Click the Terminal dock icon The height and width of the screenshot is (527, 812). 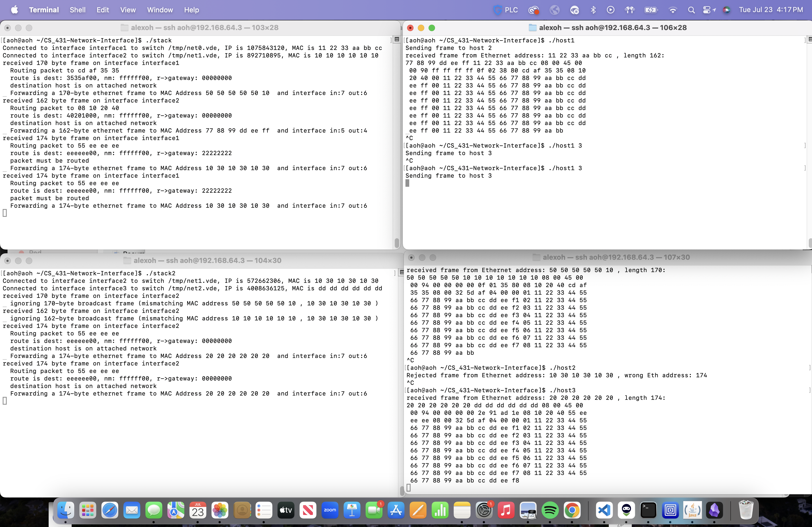(x=648, y=510)
